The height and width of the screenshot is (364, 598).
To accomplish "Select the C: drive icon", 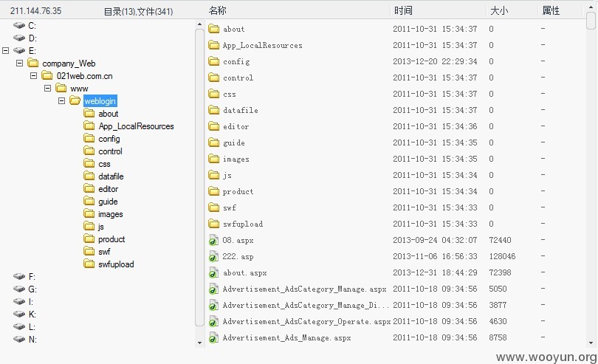I will click(x=18, y=26).
